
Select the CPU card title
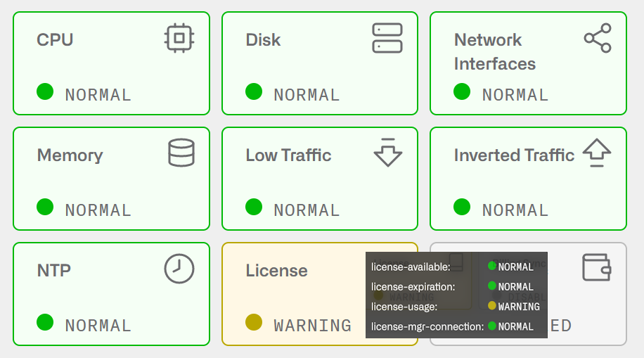[55, 40]
